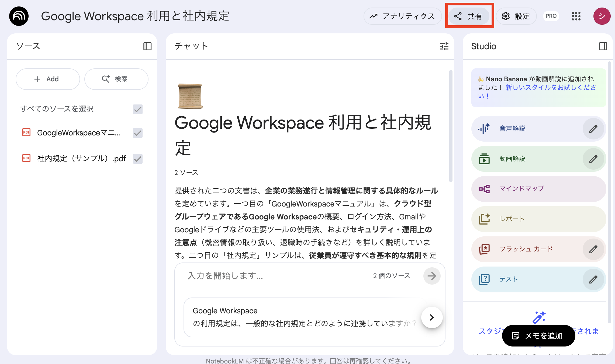The image size is (615, 364).
Task: Uncheck the GoogleWorkspaceマニュアル source
Action: [x=137, y=133]
